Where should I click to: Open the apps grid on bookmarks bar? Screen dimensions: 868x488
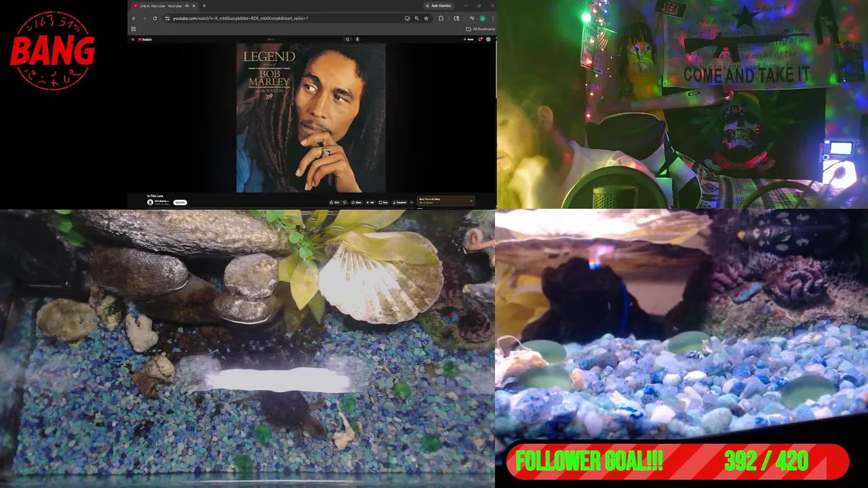[134, 29]
